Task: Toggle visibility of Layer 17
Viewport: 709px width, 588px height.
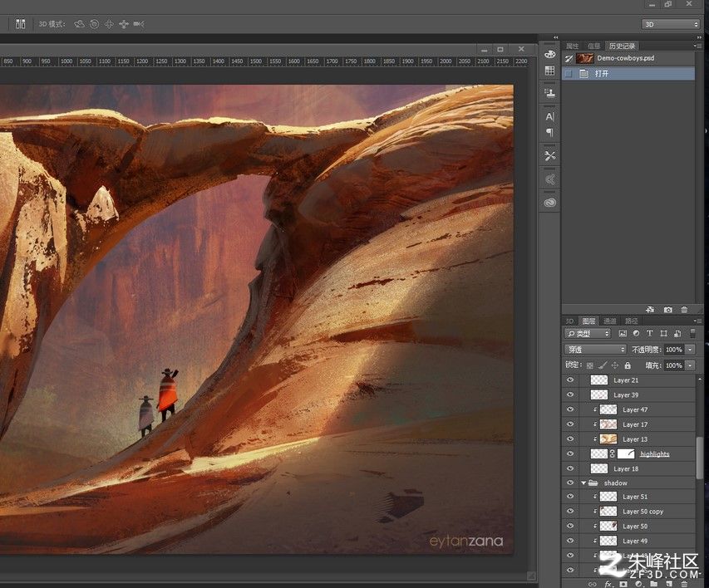Action: coord(570,424)
